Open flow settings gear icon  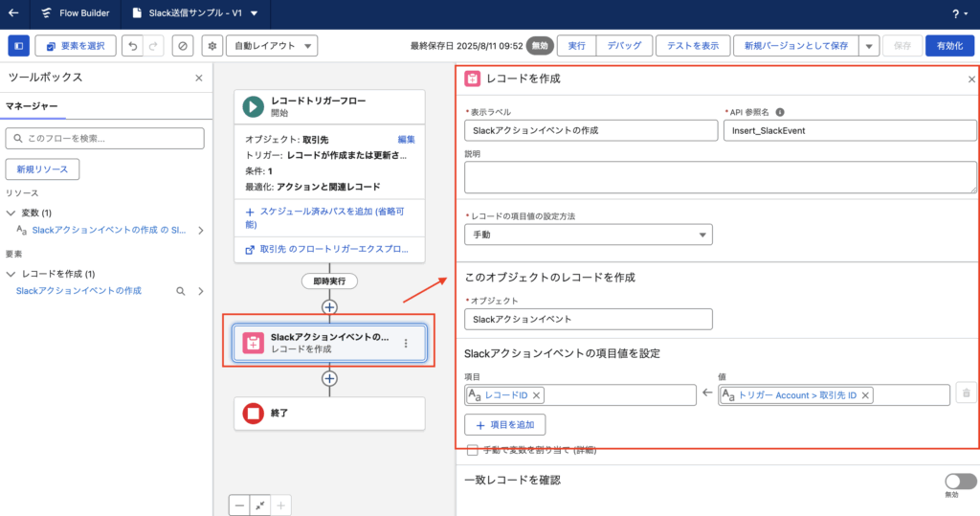(x=212, y=46)
